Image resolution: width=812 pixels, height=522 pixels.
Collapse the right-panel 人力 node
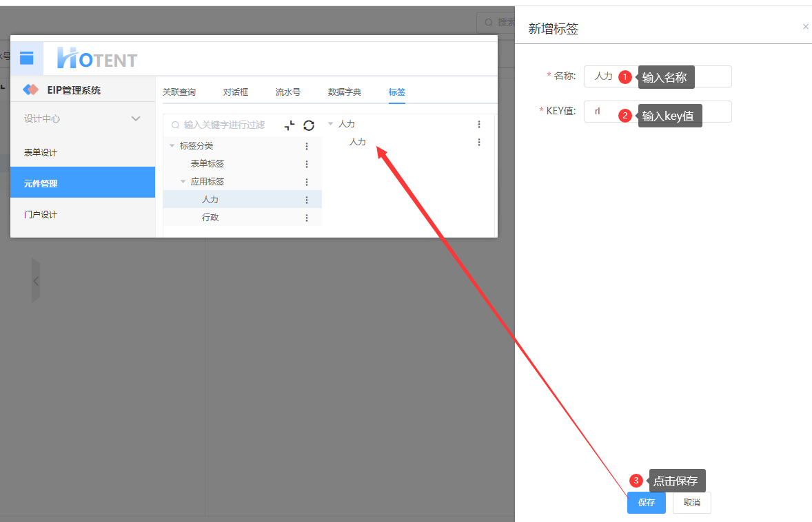[330, 124]
